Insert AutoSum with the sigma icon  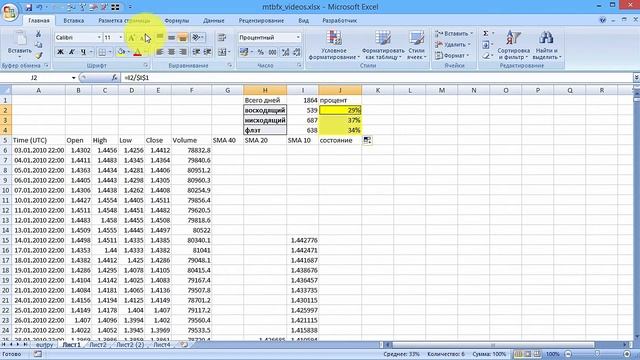click(x=486, y=33)
